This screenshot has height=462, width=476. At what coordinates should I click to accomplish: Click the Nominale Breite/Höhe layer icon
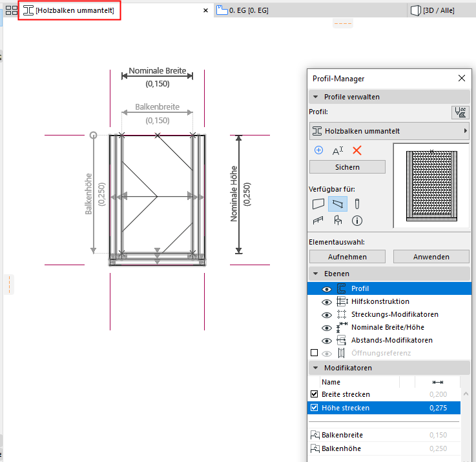pyautogui.click(x=342, y=327)
